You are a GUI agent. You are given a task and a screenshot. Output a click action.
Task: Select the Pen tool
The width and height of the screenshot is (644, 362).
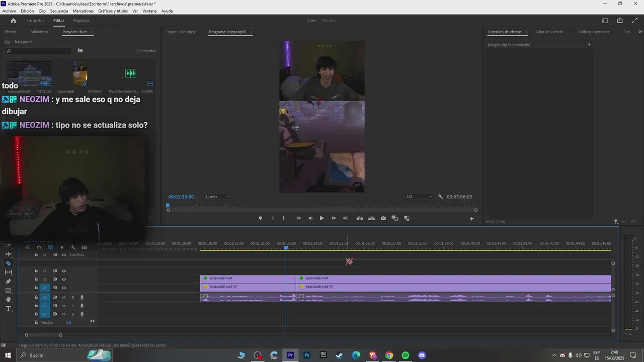click(9, 281)
